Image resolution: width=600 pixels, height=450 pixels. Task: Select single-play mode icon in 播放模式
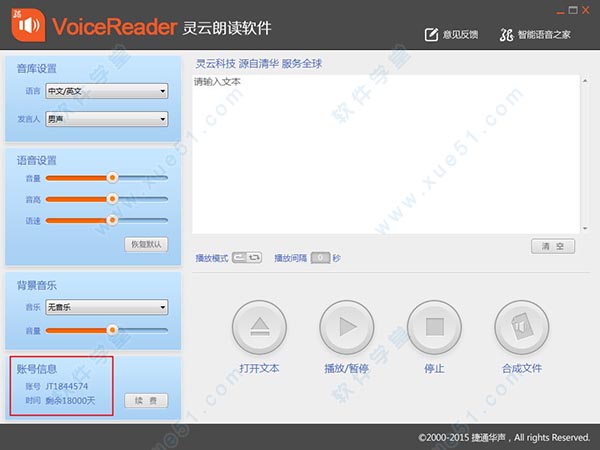pyautogui.click(x=240, y=258)
